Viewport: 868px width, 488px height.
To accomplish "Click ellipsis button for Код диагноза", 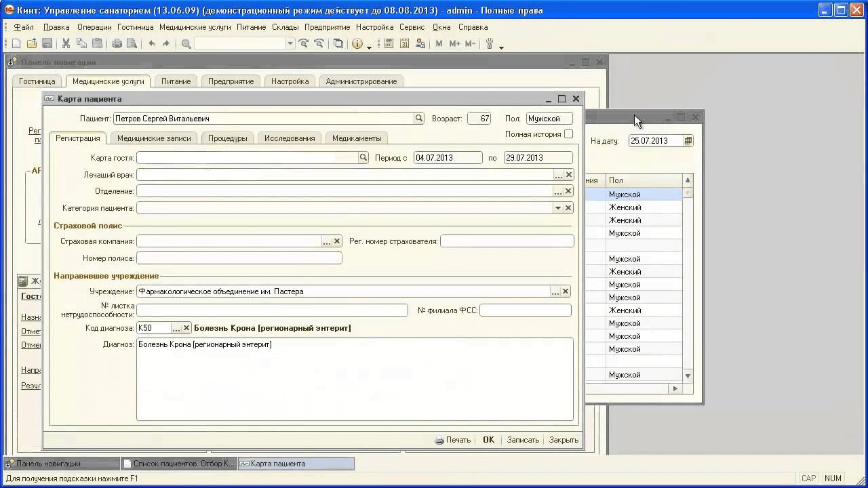I will (x=176, y=328).
